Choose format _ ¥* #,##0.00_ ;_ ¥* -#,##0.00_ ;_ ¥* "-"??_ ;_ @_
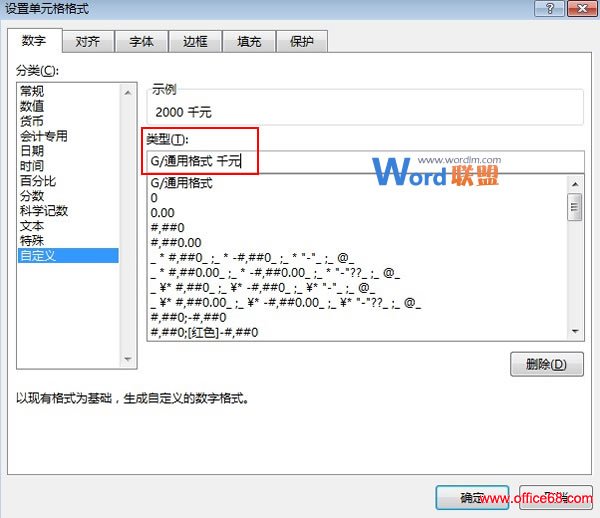 point(357,303)
